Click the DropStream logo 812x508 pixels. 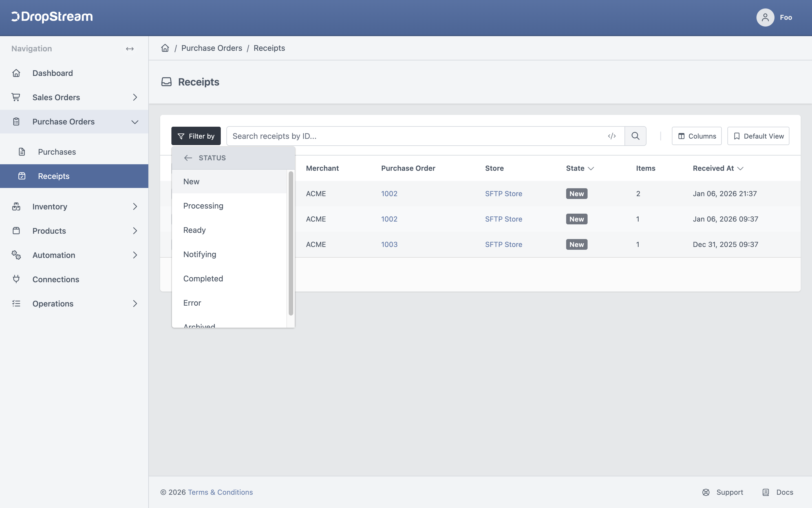click(52, 17)
